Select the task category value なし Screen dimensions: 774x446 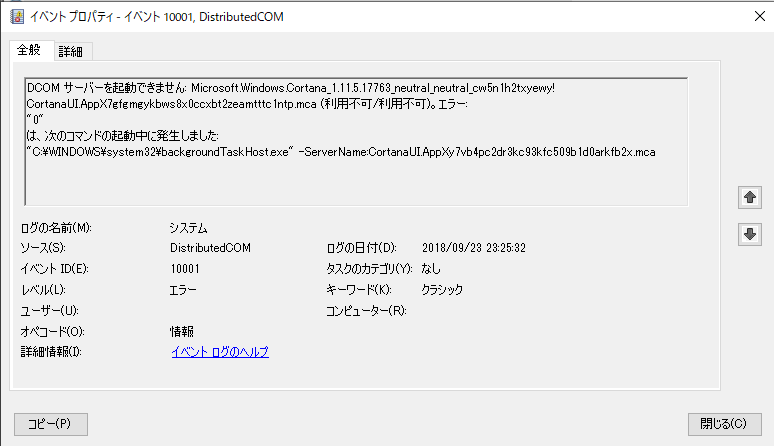point(431,269)
